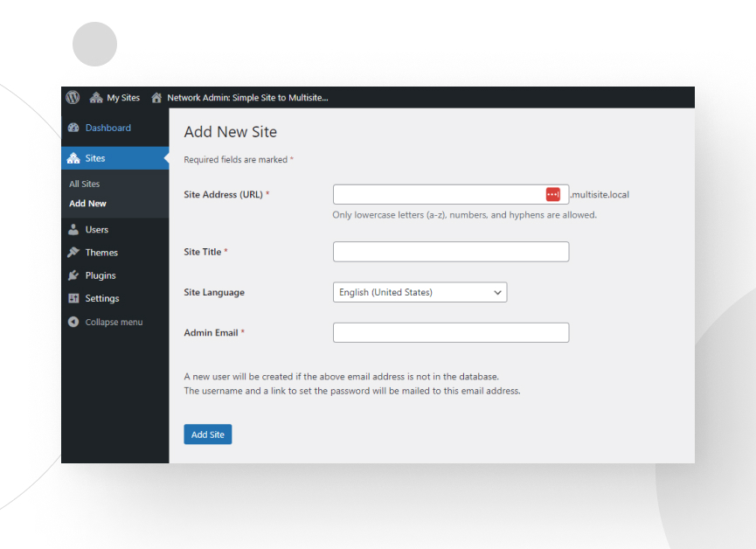Focus the Admin Email input field
The width and height of the screenshot is (756, 549).
(451, 333)
